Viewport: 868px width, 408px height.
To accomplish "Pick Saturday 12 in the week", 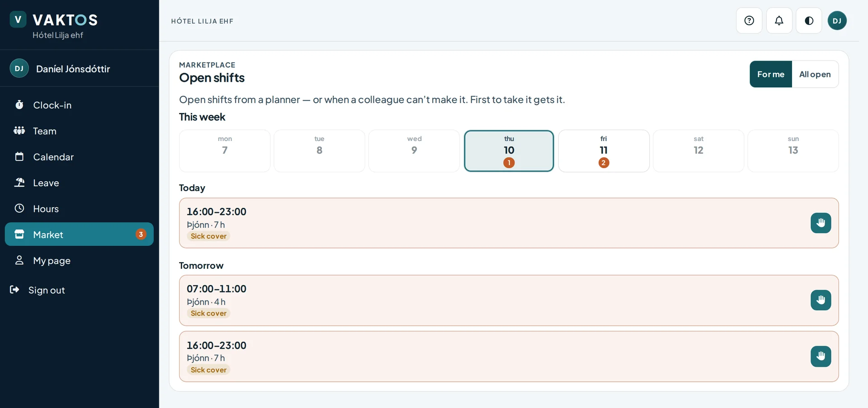I will point(698,151).
